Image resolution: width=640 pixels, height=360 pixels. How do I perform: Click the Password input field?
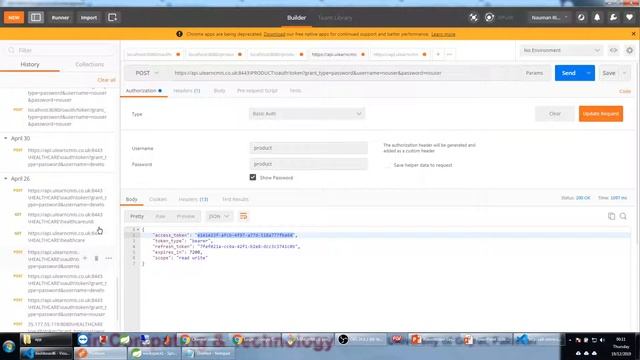(x=309, y=164)
